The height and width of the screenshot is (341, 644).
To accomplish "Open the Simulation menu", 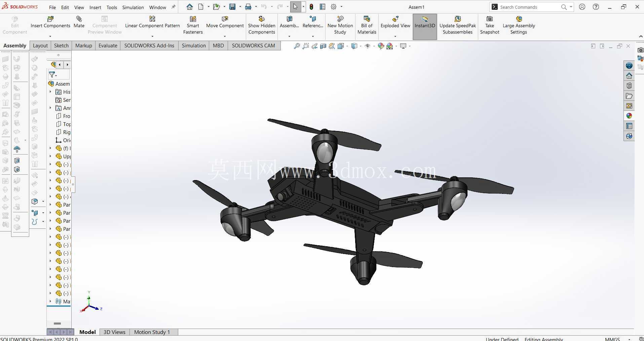I will (x=133, y=7).
